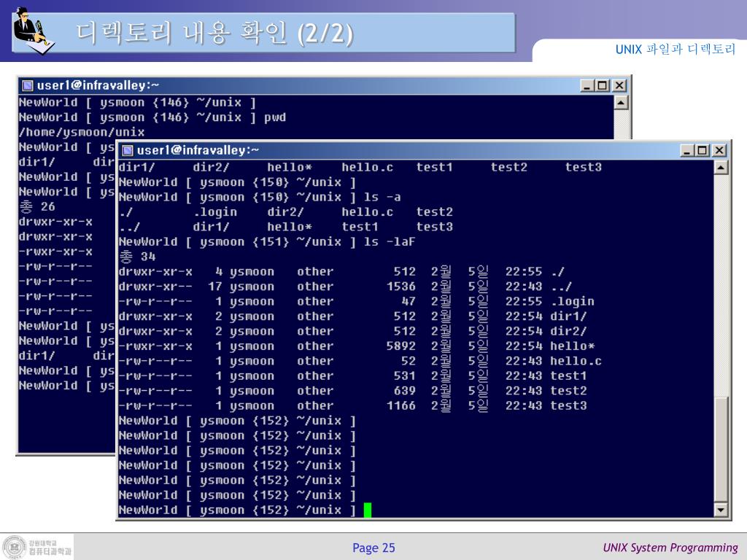The width and height of the screenshot is (747, 560).
Task: Click "test1" in the front terminal's top line
Action: pos(434,168)
